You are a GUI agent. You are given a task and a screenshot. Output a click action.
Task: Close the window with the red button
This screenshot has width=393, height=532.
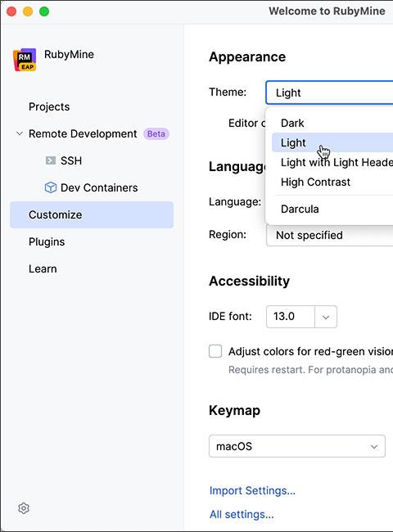coord(11,11)
